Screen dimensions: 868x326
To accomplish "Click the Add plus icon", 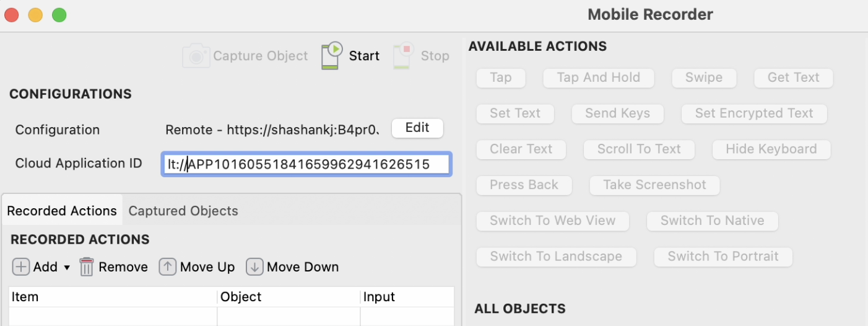I will point(21,267).
